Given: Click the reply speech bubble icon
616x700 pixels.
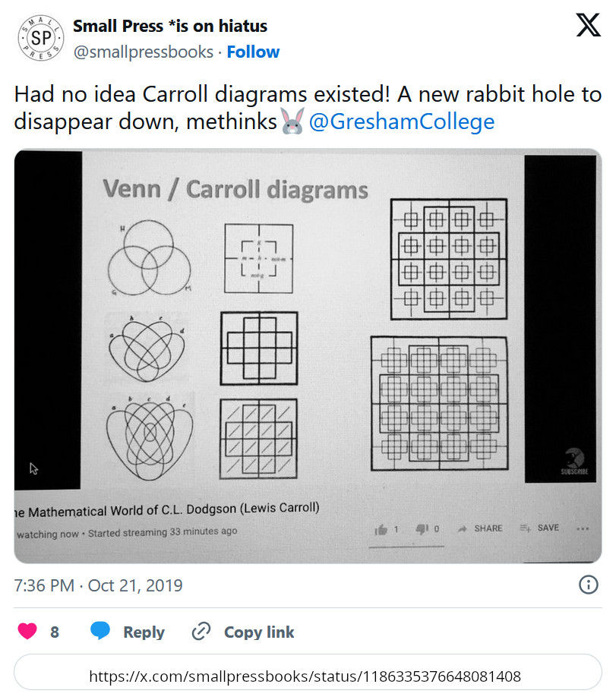Looking at the screenshot, I should [101, 632].
